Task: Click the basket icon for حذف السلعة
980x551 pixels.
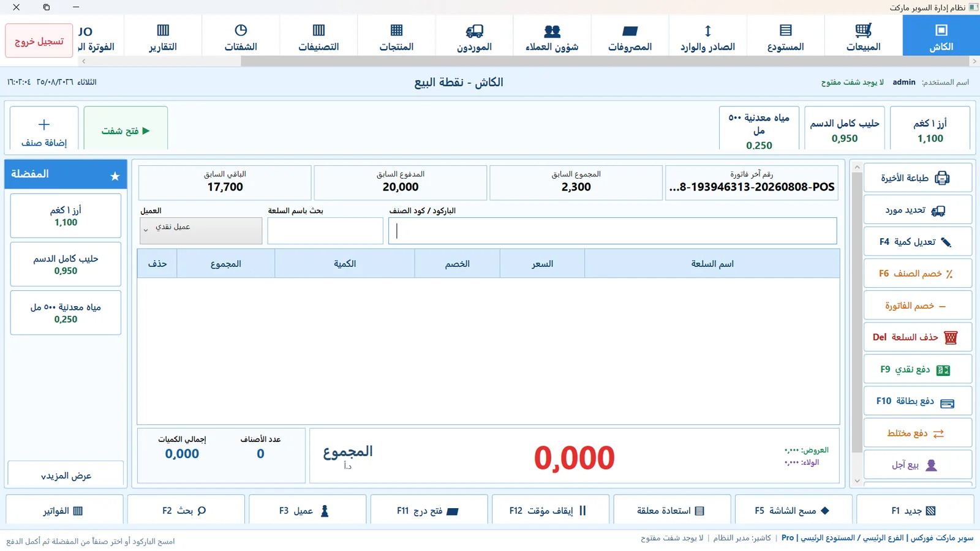Action: click(951, 337)
